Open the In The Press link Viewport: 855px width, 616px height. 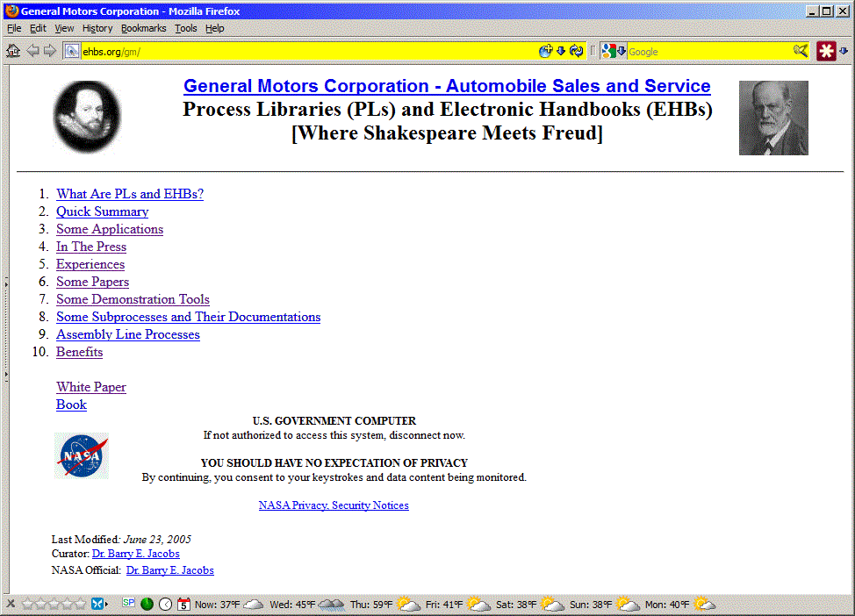(91, 247)
